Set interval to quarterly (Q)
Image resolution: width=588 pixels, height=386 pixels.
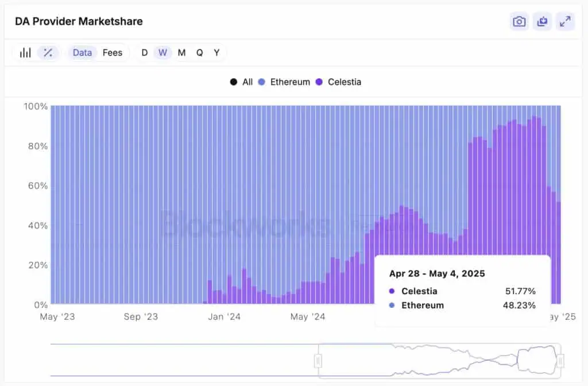pyautogui.click(x=199, y=52)
